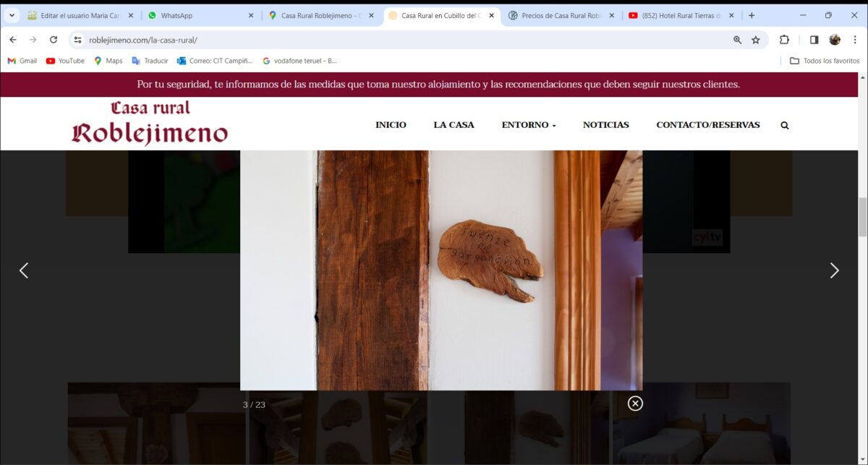Open the website search magnifier icon
Image resolution: width=868 pixels, height=465 pixels.
pos(785,125)
